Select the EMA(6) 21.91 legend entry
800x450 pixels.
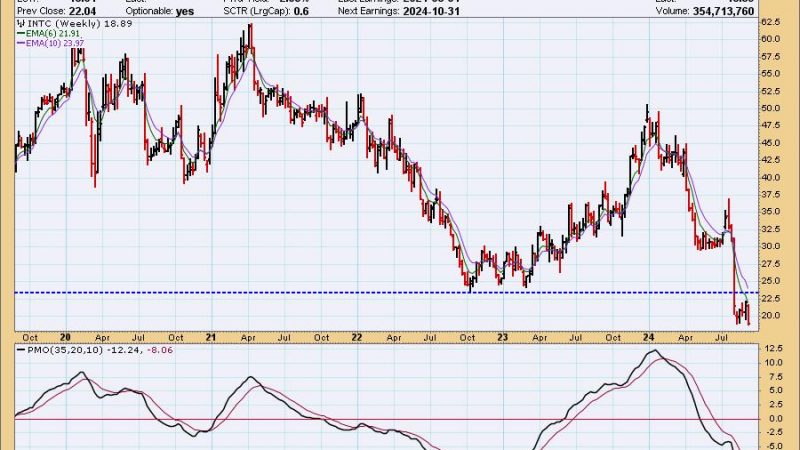(x=49, y=34)
